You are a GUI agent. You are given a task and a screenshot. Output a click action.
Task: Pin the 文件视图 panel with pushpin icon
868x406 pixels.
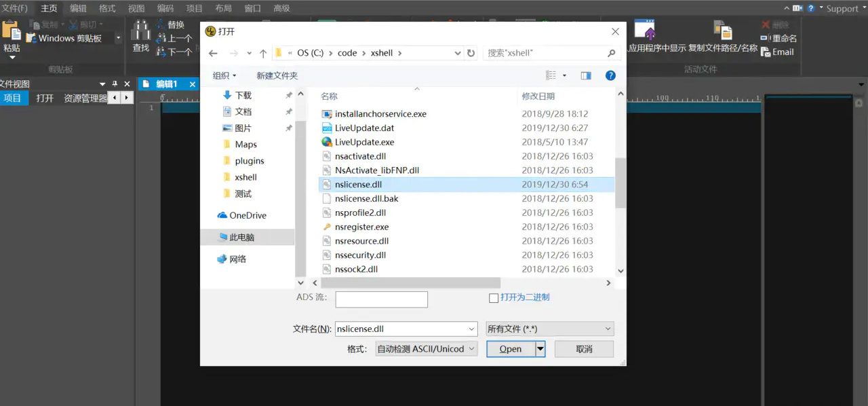[x=115, y=84]
